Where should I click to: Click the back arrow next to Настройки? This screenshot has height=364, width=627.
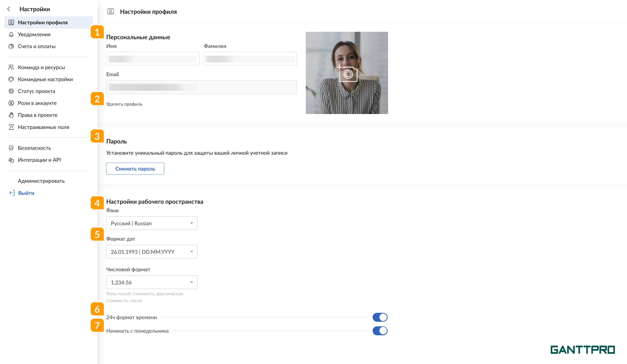tap(9, 9)
